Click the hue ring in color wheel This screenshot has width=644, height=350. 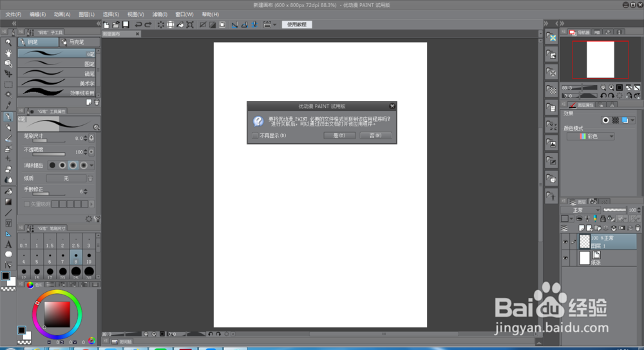(57, 293)
